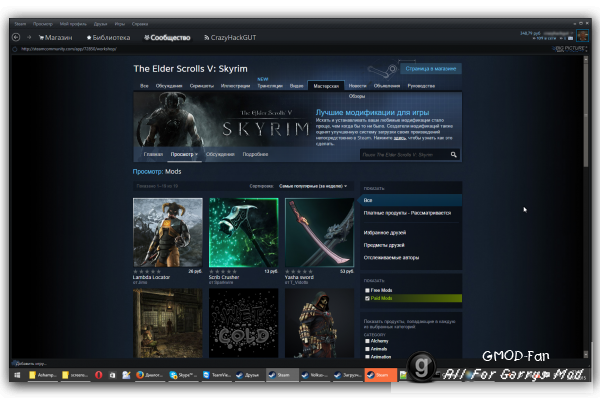Open the Ashampoo item on taskbar
This screenshot has height=400, width=600.
pyautogui.click(x=42, y=375)
